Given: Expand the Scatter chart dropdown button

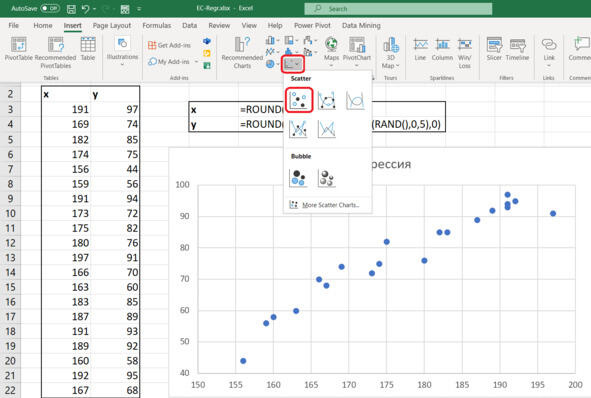Looking at the screenshot, I should (292, 64).
